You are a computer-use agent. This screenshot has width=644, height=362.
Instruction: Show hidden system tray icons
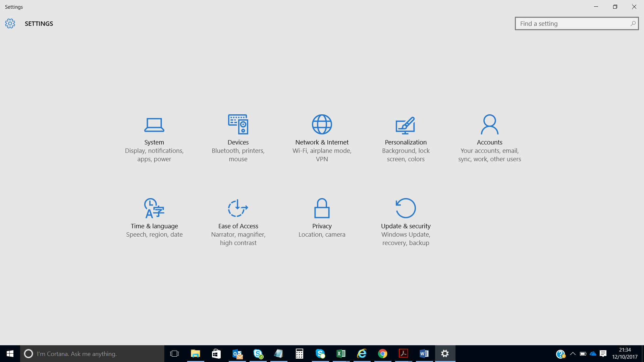573,354
